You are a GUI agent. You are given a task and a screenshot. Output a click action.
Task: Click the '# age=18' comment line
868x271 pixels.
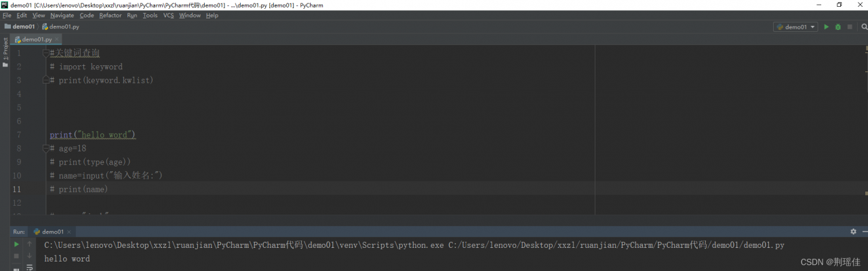pos(68,148)
